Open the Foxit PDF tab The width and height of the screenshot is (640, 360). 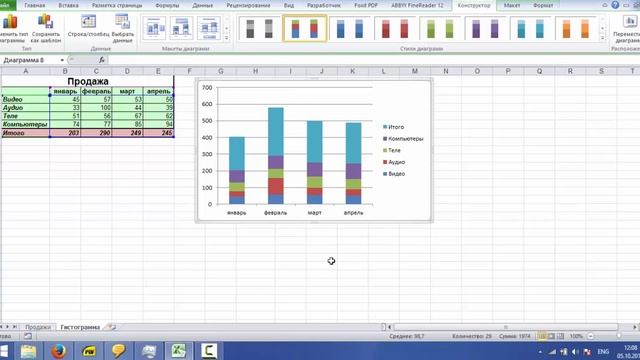pos(366,5)
